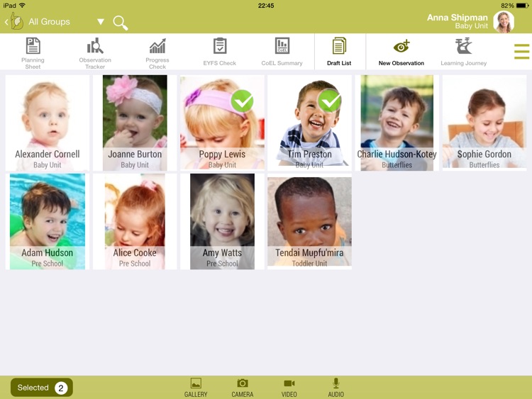532x399 pixels.
Task: Choose the Gallery option
Action: 196,387
